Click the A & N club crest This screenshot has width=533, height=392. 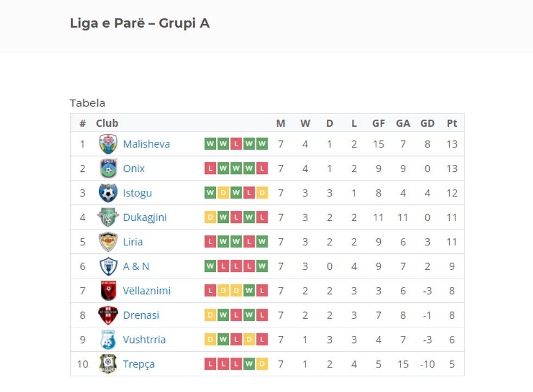108,266
